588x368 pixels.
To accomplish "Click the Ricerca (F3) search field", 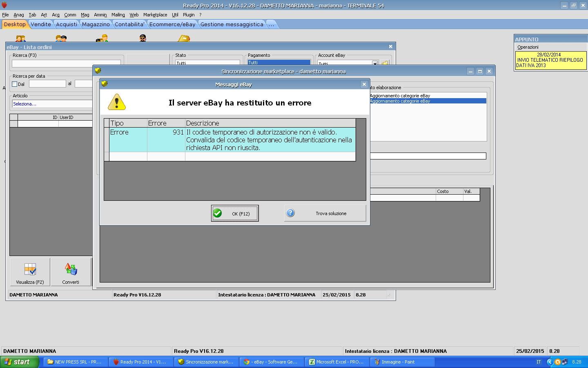I will [x=66, y=63].
